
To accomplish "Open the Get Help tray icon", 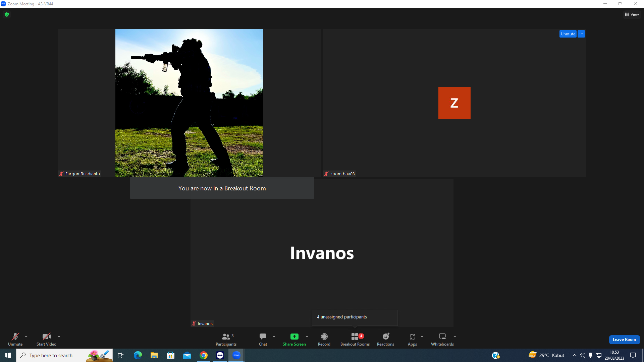I will pos(496,355).
